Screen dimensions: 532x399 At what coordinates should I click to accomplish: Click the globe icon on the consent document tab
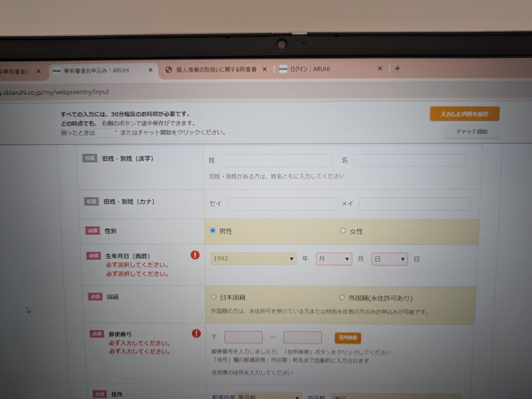coord(169,69)
